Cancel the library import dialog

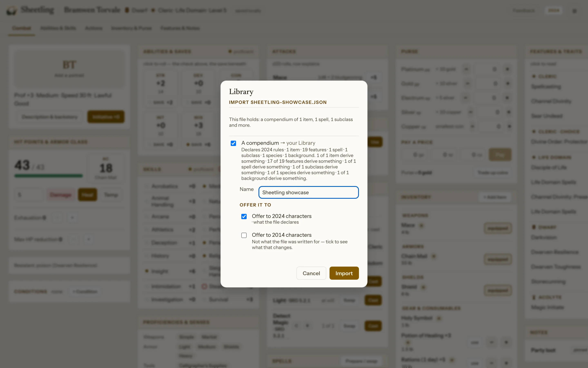311,273
